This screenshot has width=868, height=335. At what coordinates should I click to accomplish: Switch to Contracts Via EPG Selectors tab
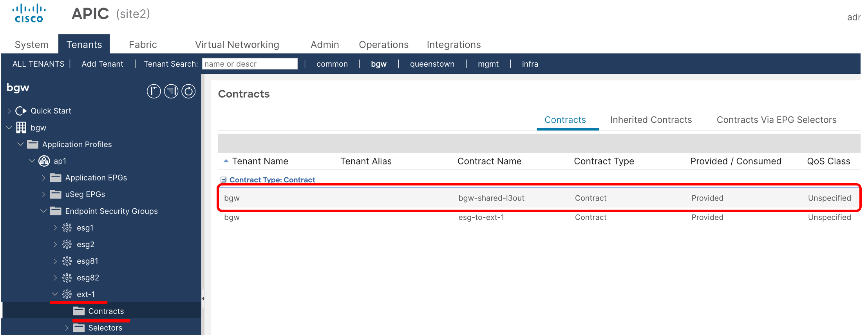(x=776, y=120)
